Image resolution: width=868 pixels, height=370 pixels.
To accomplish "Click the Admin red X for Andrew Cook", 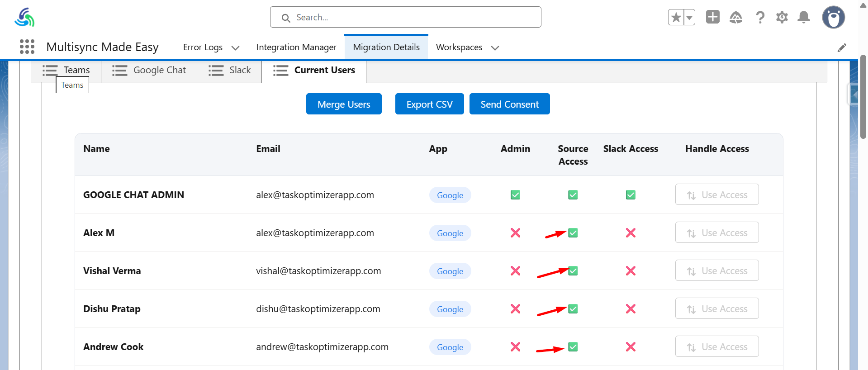I will pos(515,347).
